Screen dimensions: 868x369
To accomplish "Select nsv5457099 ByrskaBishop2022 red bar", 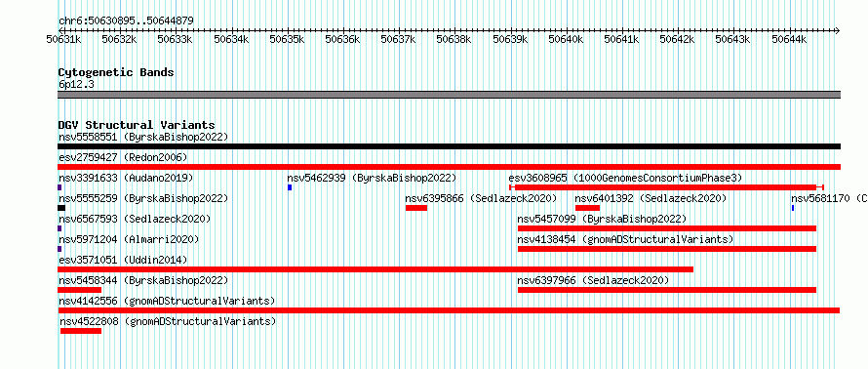I will click(667, 228).
